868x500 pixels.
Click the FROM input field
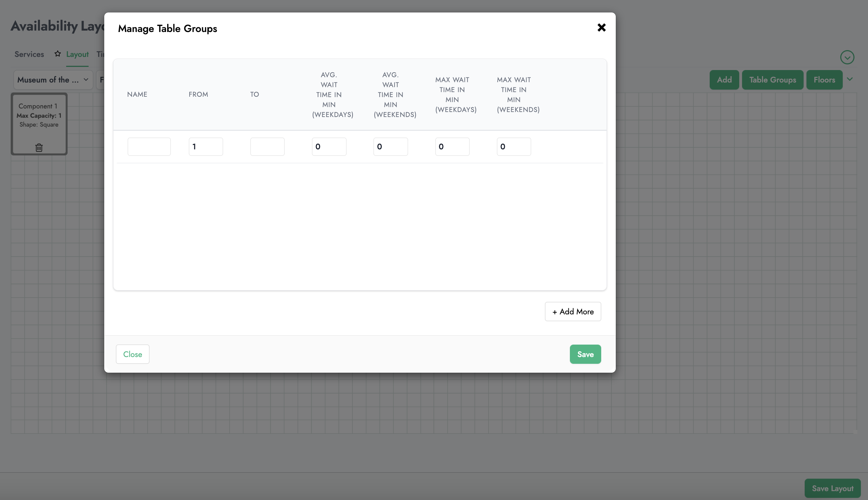206,147
